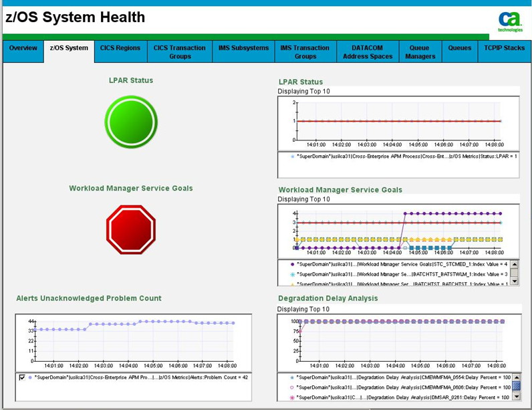Switch to DATACOM Address Spaces tab
Screen dimensions: 532x410
[x=368, y=52]
